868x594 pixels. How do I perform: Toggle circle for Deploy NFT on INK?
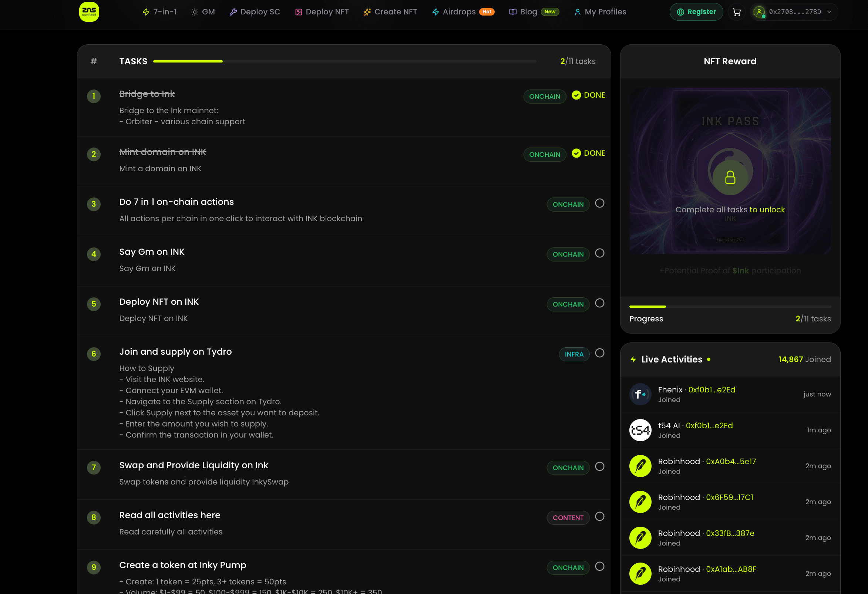click(599, 303)
